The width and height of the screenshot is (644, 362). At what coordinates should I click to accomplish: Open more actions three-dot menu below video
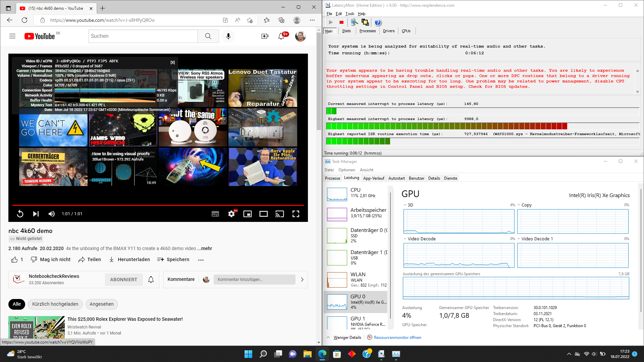[201, 260]
